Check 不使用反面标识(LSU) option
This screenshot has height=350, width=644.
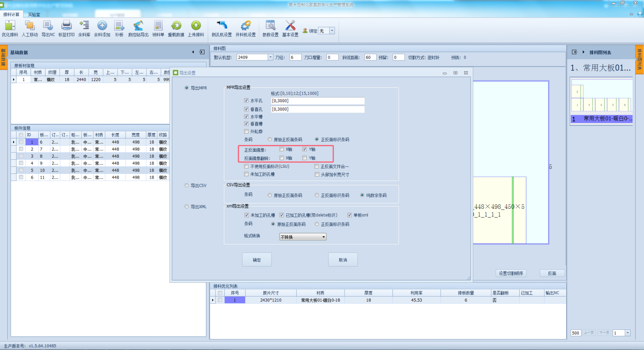246,167
